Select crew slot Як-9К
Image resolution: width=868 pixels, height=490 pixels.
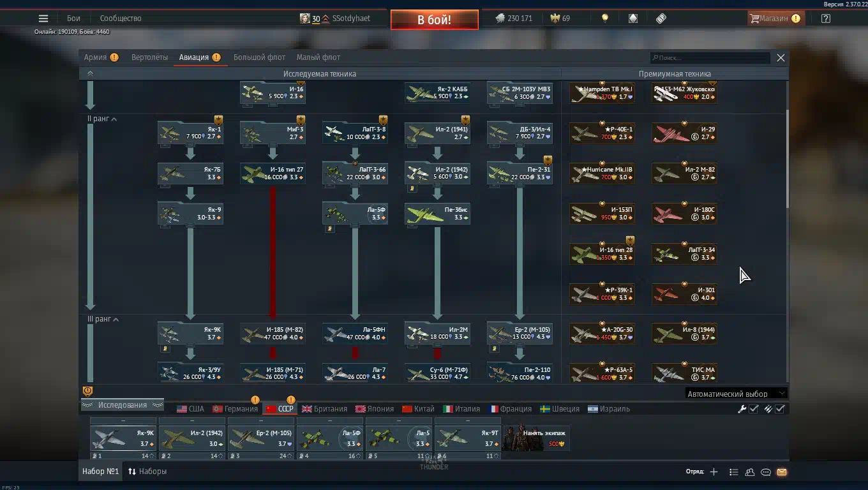pos(123,438)
